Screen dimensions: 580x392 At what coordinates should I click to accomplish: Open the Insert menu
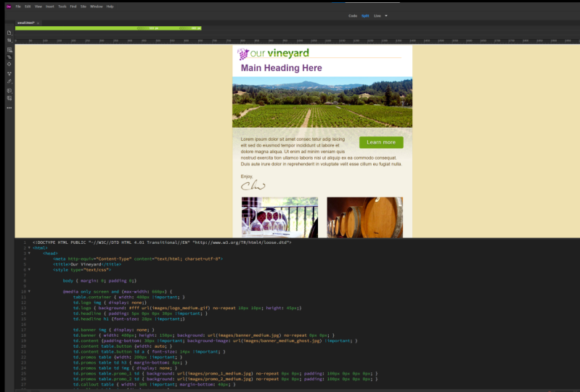click(50, 7)
